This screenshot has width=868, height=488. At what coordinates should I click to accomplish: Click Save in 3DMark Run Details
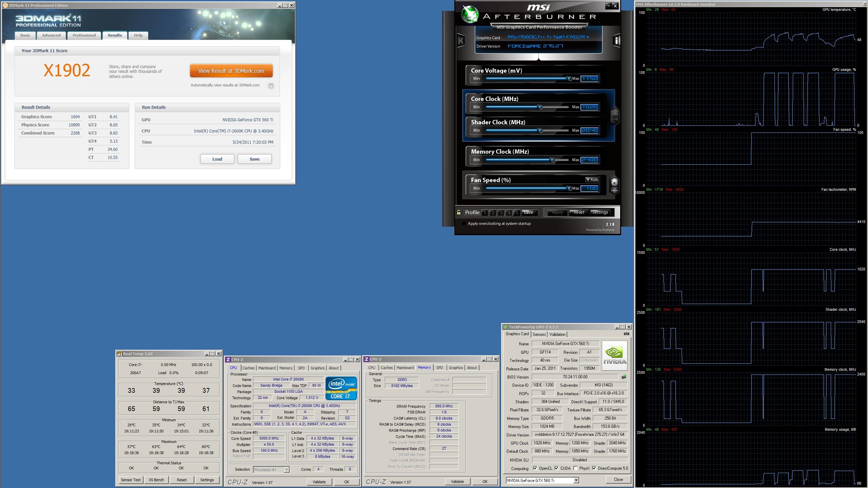(x=255, y=159)
